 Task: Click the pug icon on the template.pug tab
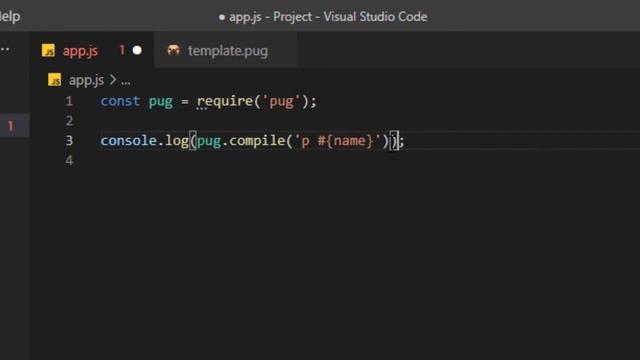pyautogui.click(x=173, y=50)
